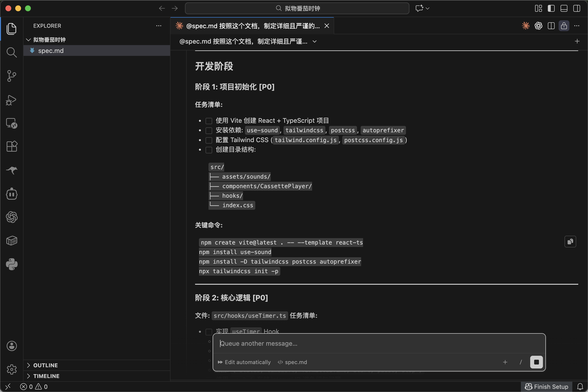Check the 创建目录结构 task checkbox
The image size is (588, 392).
[x=209, y=150]
